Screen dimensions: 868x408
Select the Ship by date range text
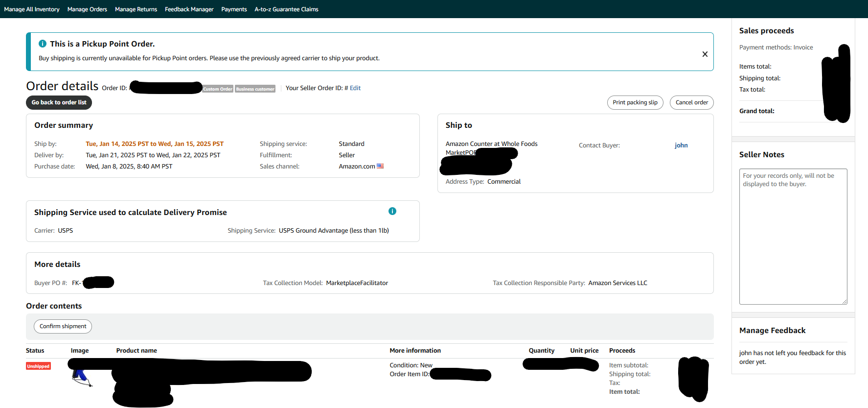(x=155, y=144)
